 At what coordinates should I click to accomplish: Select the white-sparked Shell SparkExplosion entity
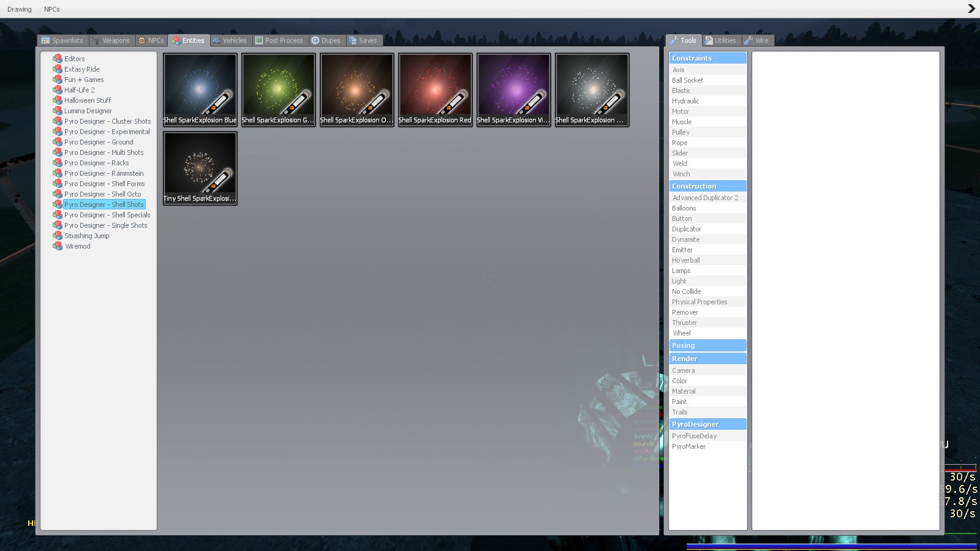point(592,89)
